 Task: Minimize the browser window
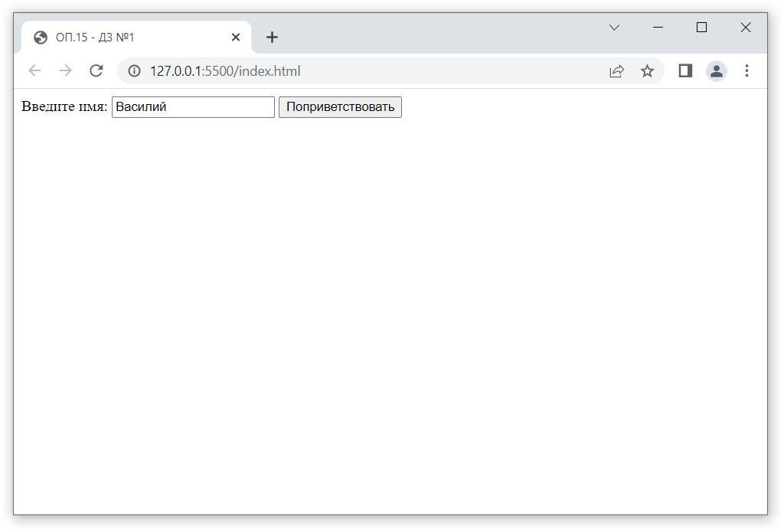(x=658, y=28)
